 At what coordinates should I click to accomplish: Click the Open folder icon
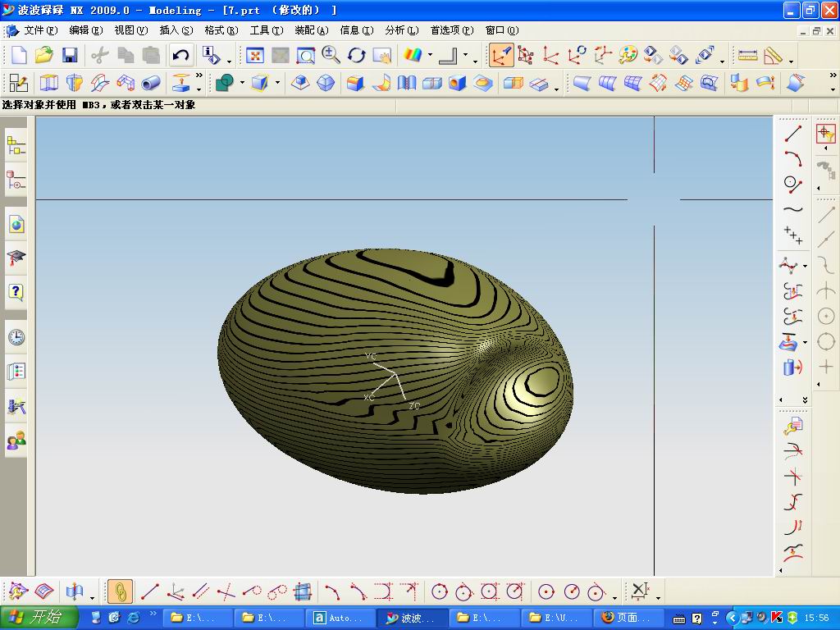pos(44,55)
